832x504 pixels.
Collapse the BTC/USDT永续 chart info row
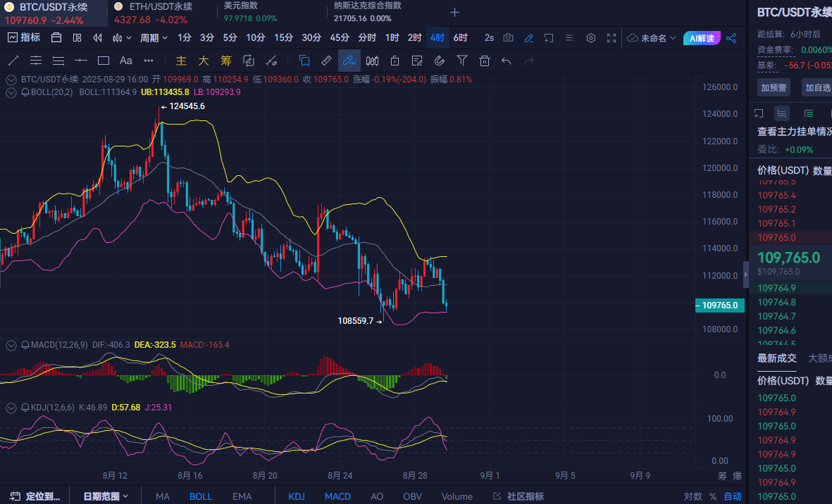(x=11, y=80)
